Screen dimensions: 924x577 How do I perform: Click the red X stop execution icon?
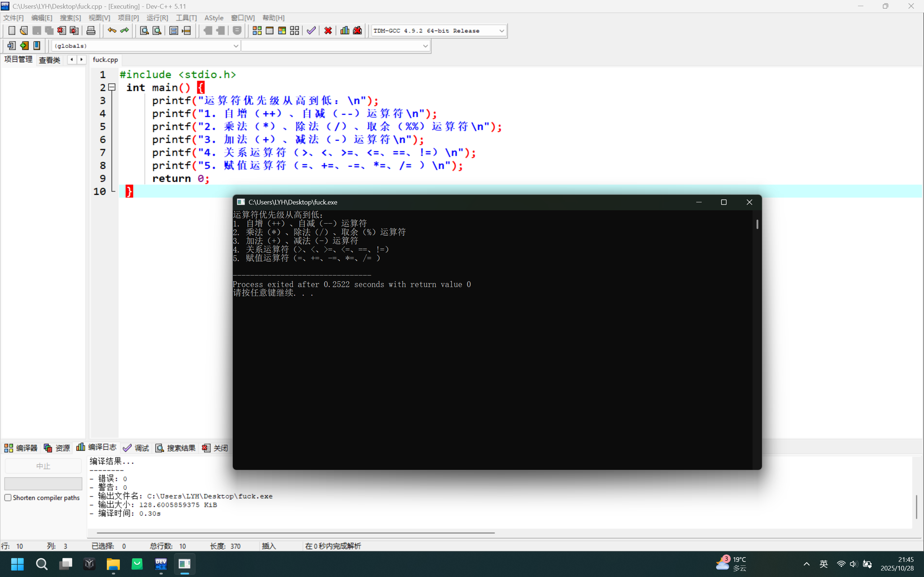click(328, 31)
